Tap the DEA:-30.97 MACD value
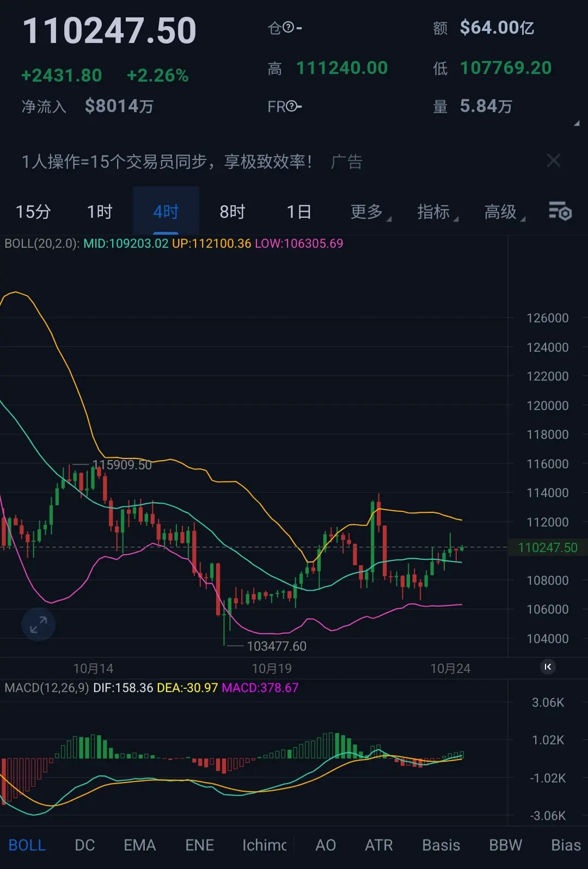This screenshot has width=588, height=869. pyautogui.click(x=187, y=688)
